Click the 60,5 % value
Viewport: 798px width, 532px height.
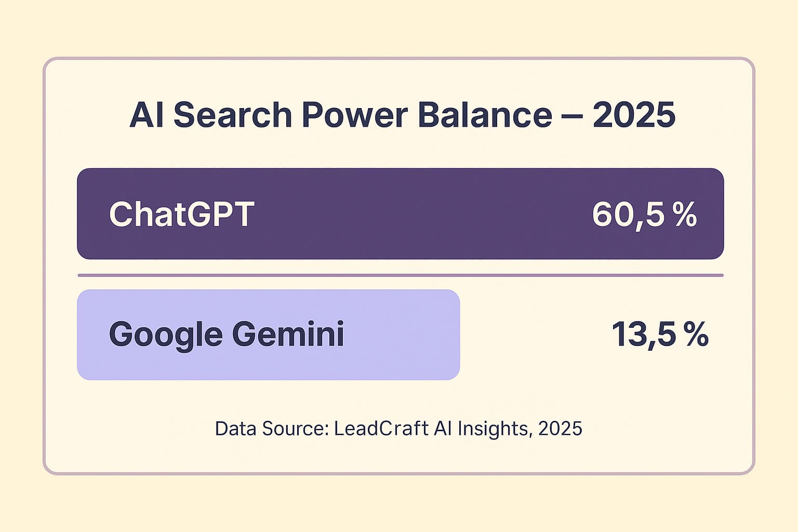tap(644, 214)
